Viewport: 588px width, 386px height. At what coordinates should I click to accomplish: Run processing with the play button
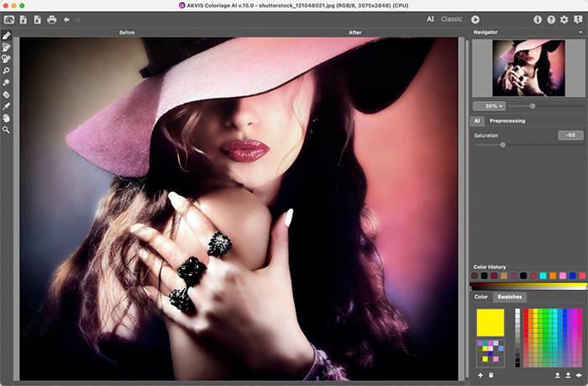[x=475, y=19]
